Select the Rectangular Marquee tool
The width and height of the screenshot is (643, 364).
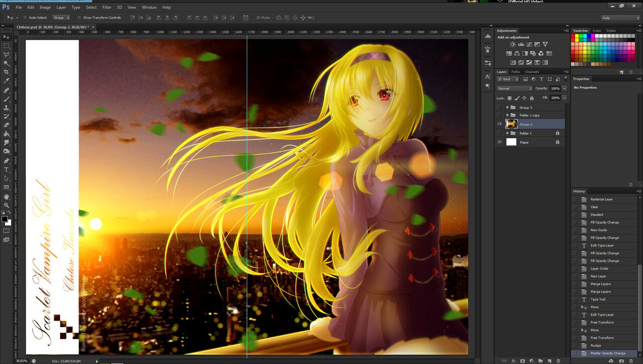pyautogui.click(x=7, y=46)
